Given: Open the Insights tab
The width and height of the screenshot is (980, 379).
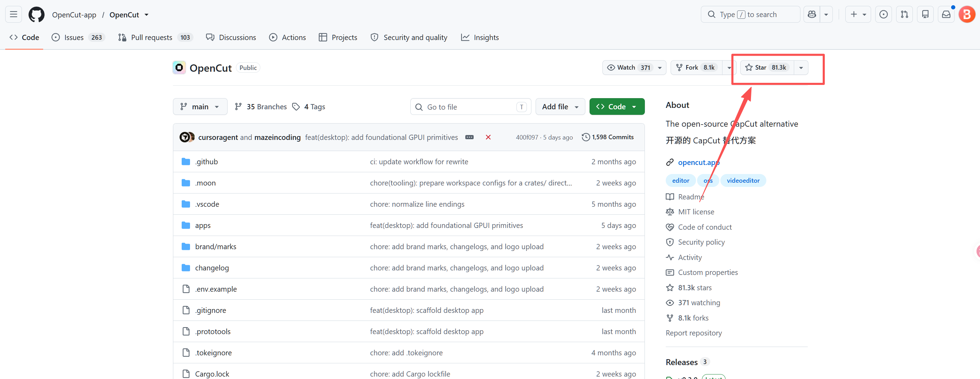Looking at the screenshot, I should [x=480, y=37].
